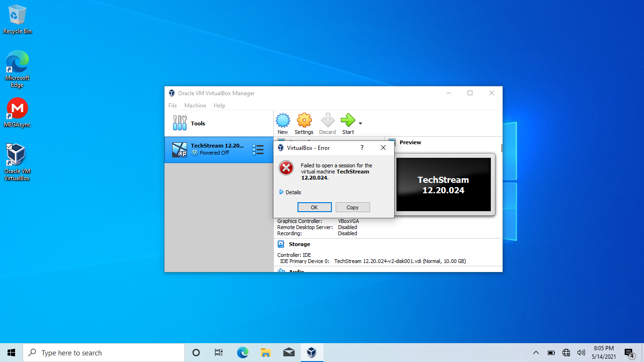Open File Explorer from taskbar
644x362 pixels.
[x=265, y=353]
